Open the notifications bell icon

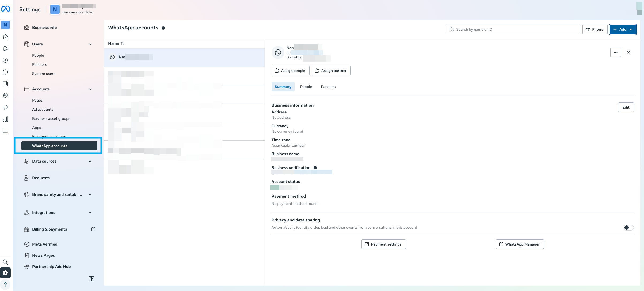click(5, 48)
